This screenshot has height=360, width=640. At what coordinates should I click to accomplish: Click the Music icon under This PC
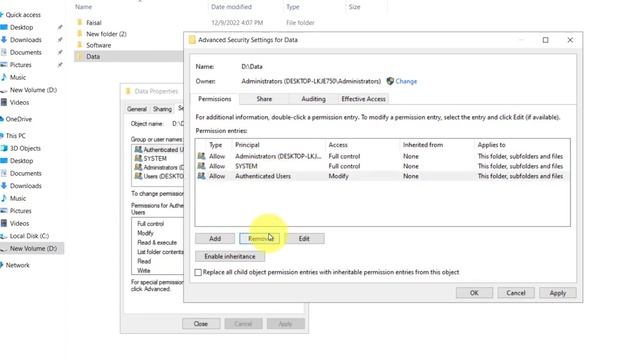coord(4,198)
